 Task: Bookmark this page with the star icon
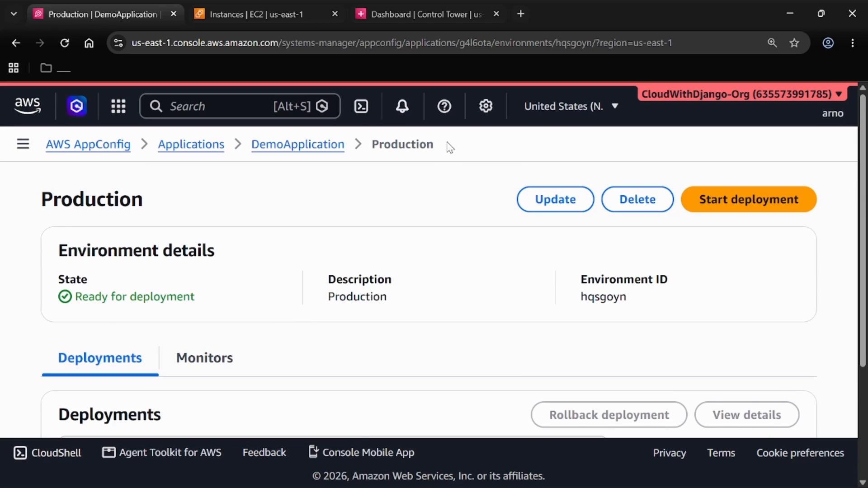794,43
